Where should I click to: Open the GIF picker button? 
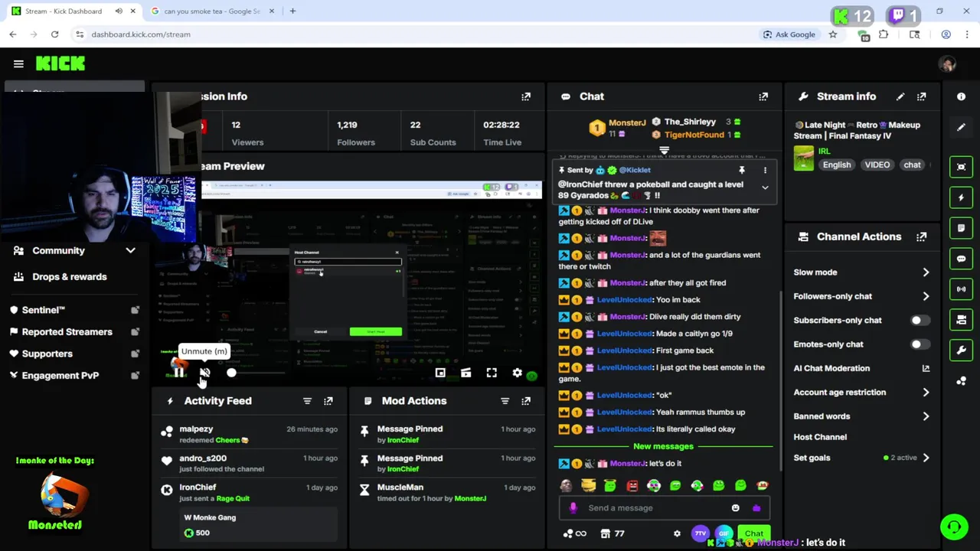coord(724,533)
